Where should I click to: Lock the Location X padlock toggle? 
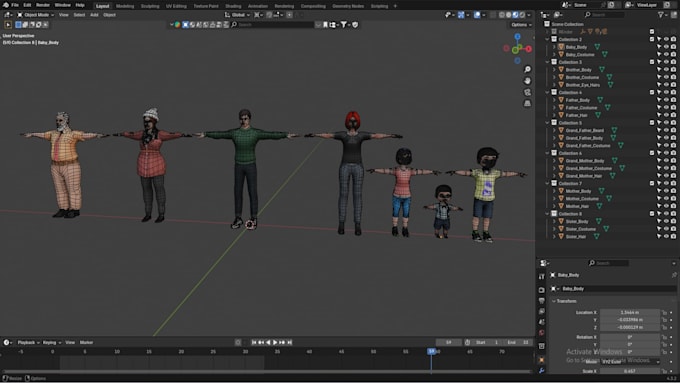664,312
